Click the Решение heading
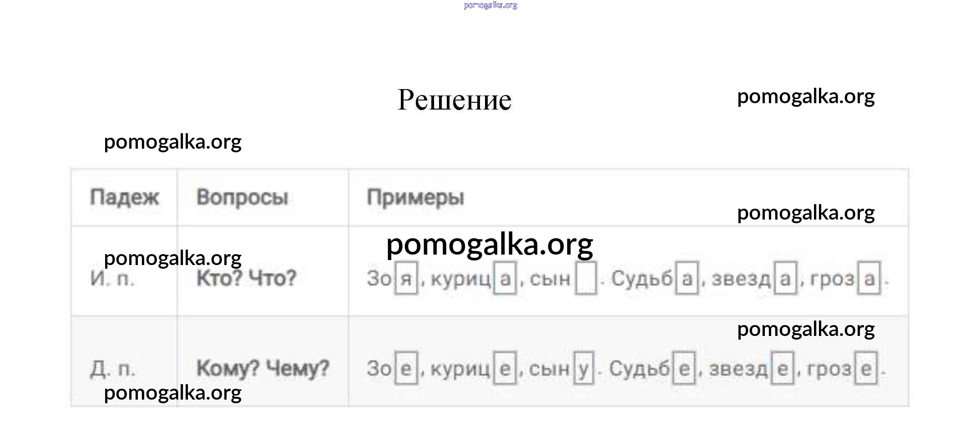This screenshot has width=980, height=446. click(x=454, y=100)
